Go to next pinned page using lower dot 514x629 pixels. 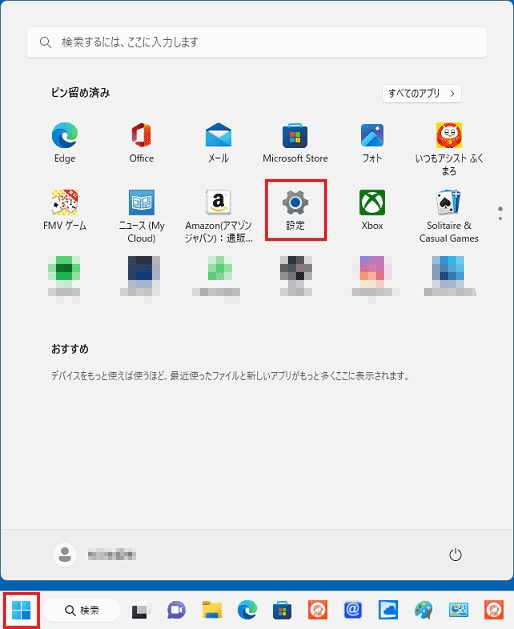click(500, 219)
